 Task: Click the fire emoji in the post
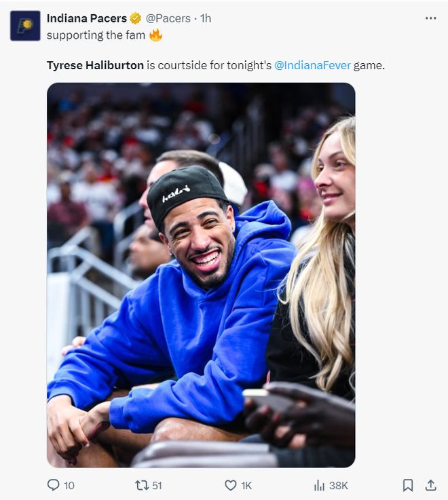tap(156, 35)
